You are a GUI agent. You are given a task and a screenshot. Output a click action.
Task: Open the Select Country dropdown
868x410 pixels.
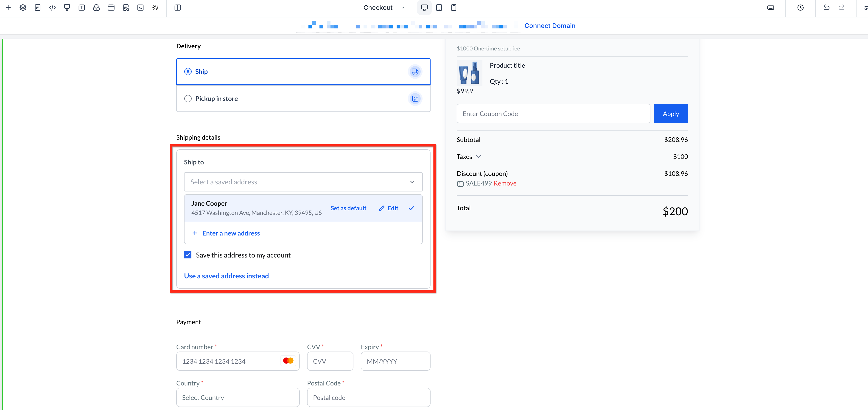pos(238,397)
